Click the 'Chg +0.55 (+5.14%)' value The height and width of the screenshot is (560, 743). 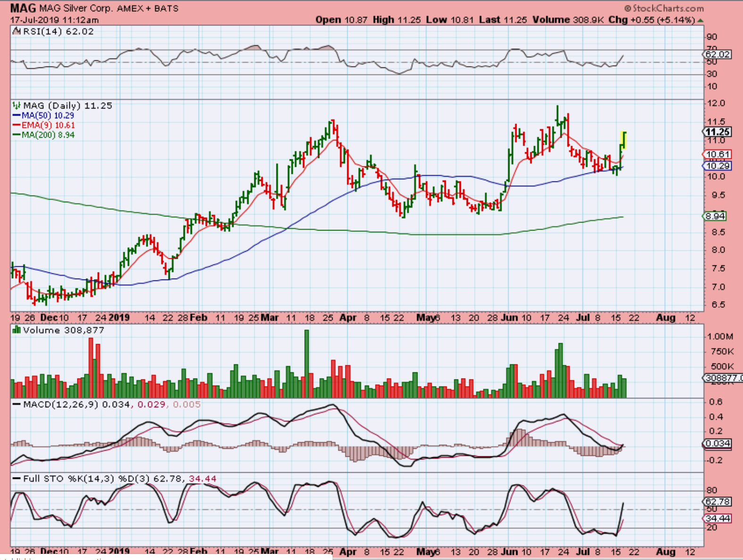[x=652, y=20]
